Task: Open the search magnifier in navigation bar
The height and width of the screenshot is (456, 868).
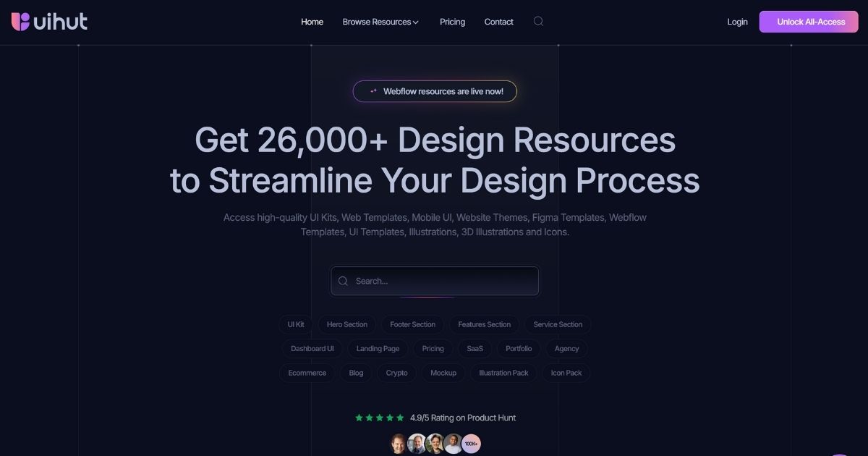Action: coord(538,22)
